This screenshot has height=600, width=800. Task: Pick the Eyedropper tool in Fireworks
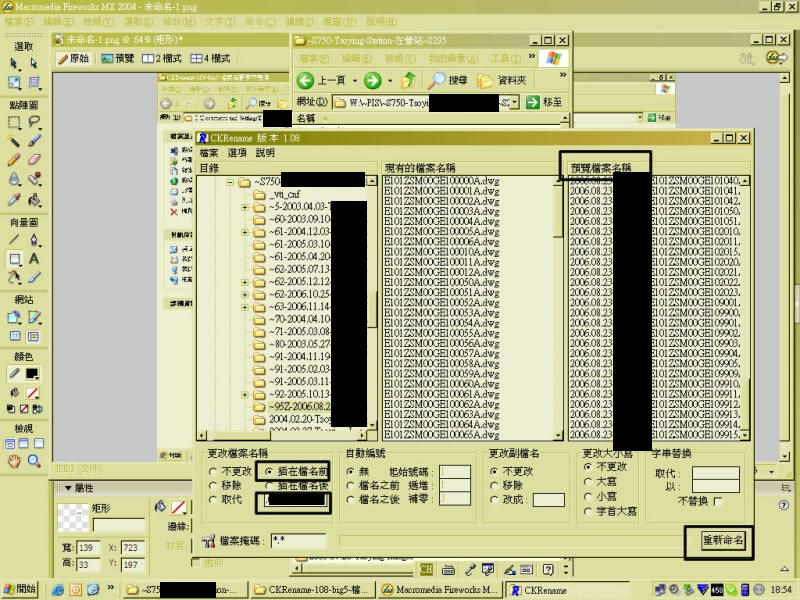point(14,199)
